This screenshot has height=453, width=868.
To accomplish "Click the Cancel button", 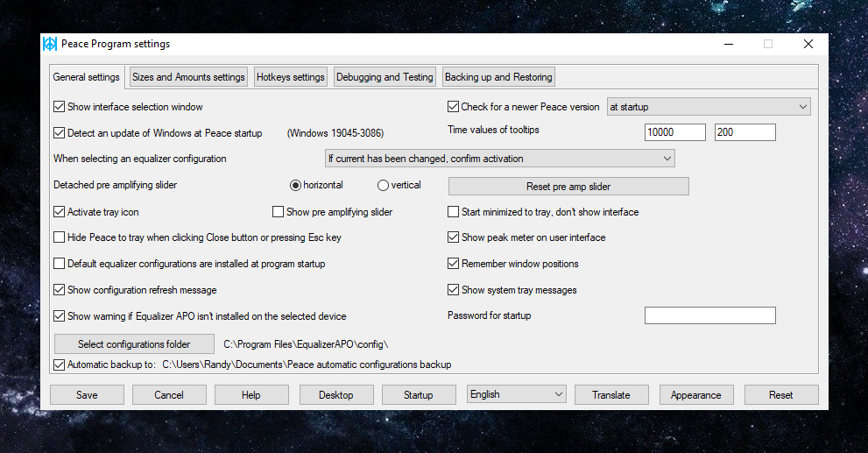I will [169, 395].
